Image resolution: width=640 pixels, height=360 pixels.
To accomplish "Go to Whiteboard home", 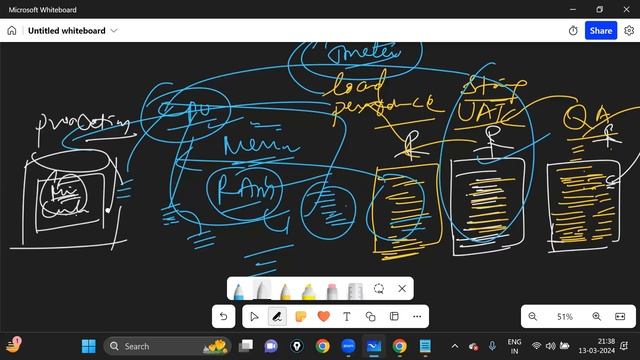I will [x=11, y=31].
